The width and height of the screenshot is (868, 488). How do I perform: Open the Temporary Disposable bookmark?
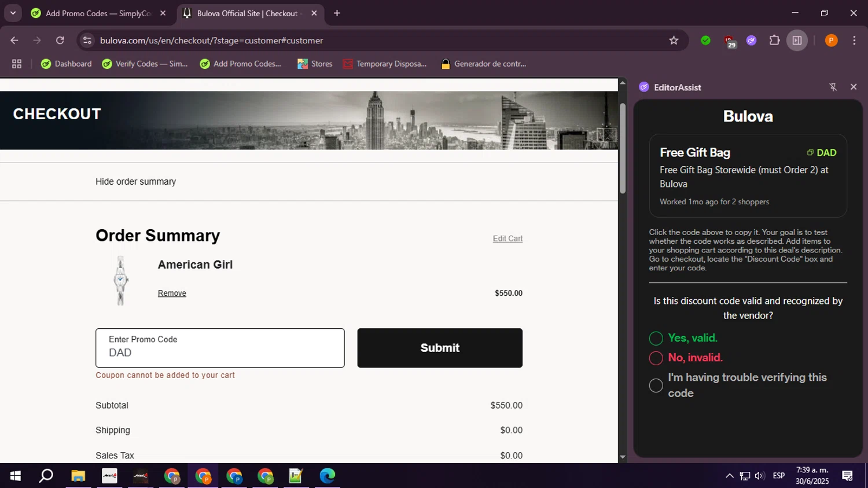(385, 64)
